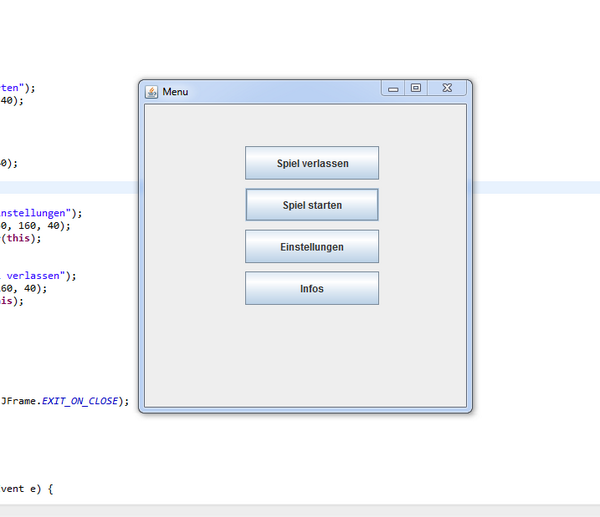Viewport: 600px width, 517px height.
Task: Click the 'this' keyword in the code editor
Action: 18,238
